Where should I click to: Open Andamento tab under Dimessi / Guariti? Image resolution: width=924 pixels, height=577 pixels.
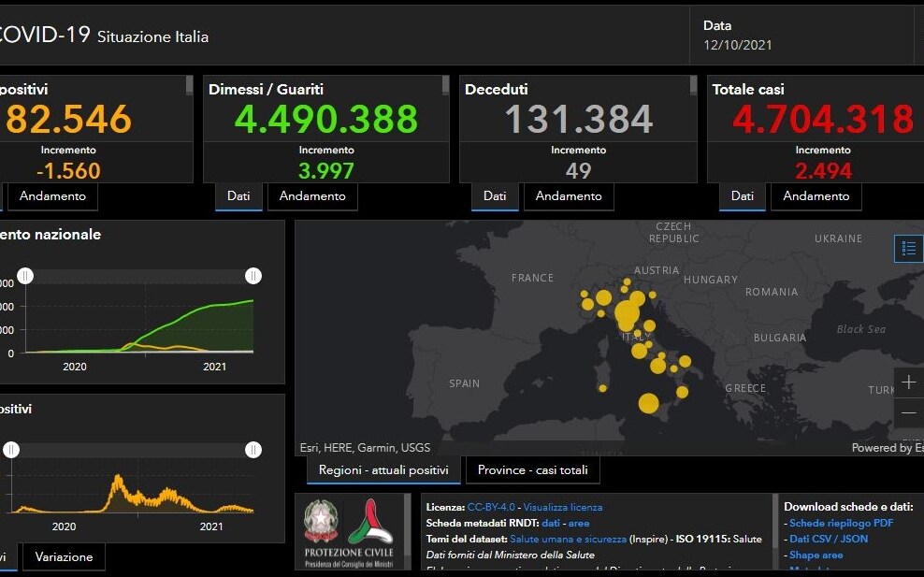[x=312, y=196]
